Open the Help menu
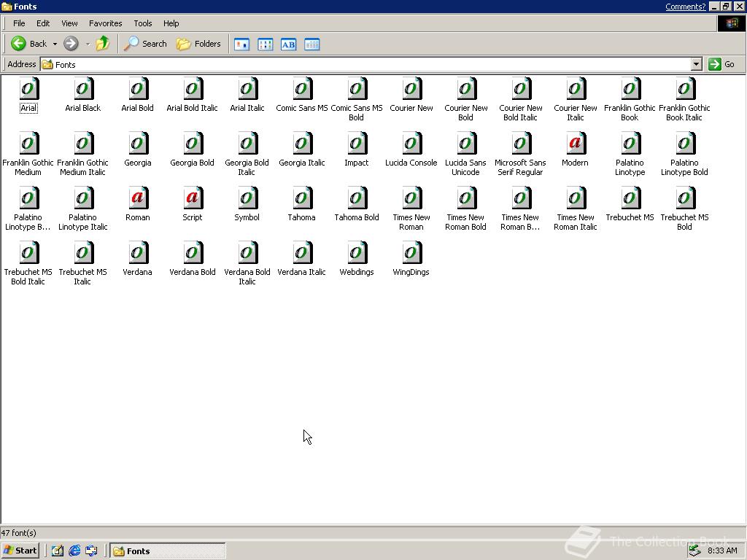Screen dimensions: 747x560 tap(171, 23)
